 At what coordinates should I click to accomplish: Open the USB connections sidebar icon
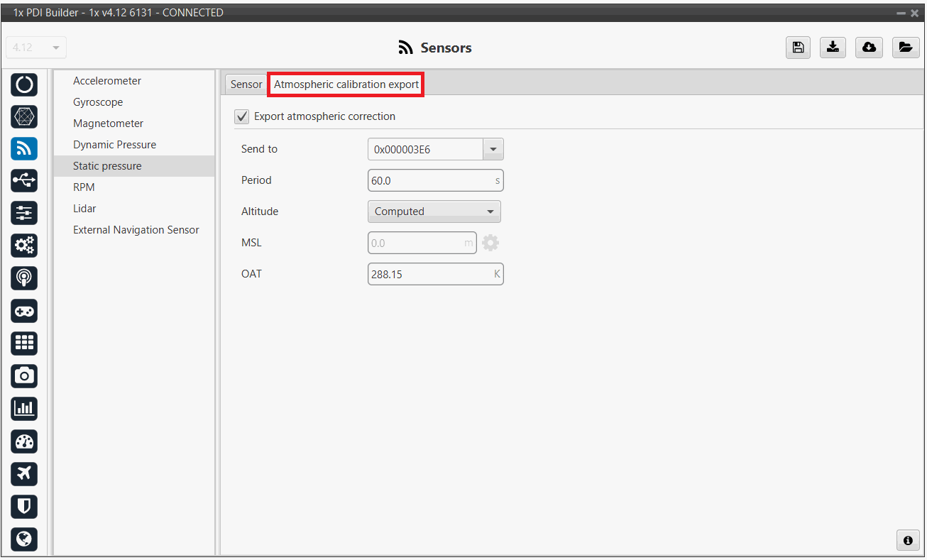tap(24, 181)
